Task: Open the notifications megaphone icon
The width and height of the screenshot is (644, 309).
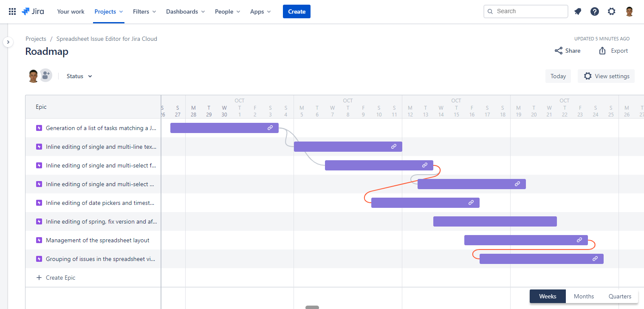Action: pos(578,11)
